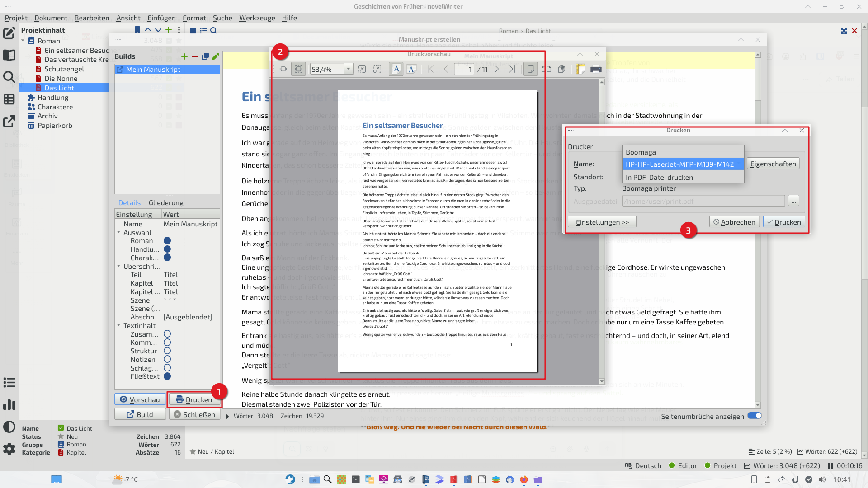Collapse the Textinhalt settings group
The height and width of the screenshot is (488, 868).
[119, 326]
